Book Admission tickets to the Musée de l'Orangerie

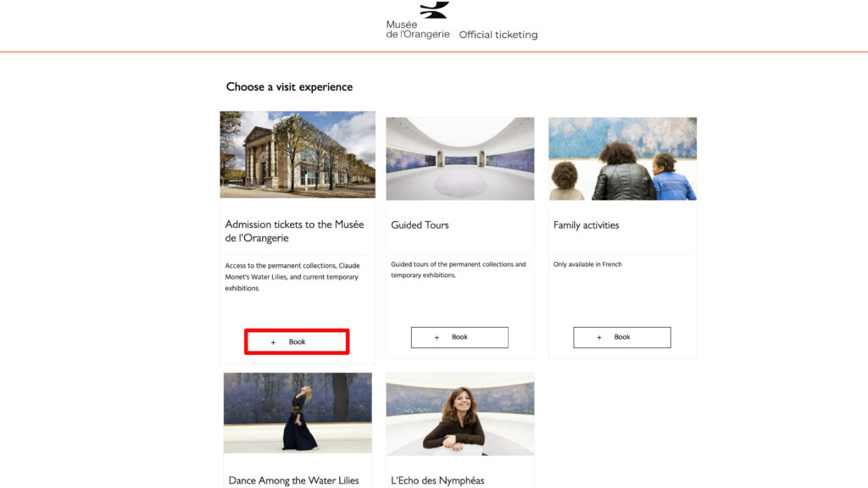point(297,342)
